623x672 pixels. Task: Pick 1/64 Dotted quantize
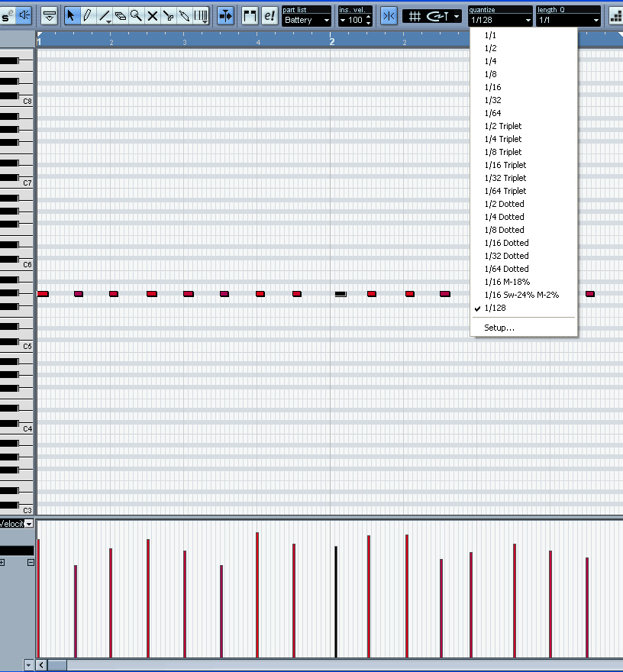524,269
